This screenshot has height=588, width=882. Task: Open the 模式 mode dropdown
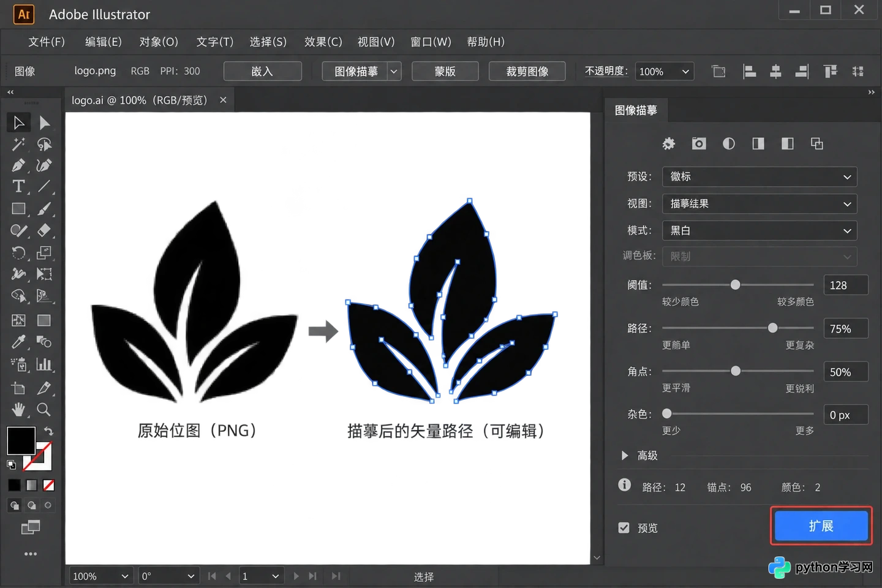point(759,230)
